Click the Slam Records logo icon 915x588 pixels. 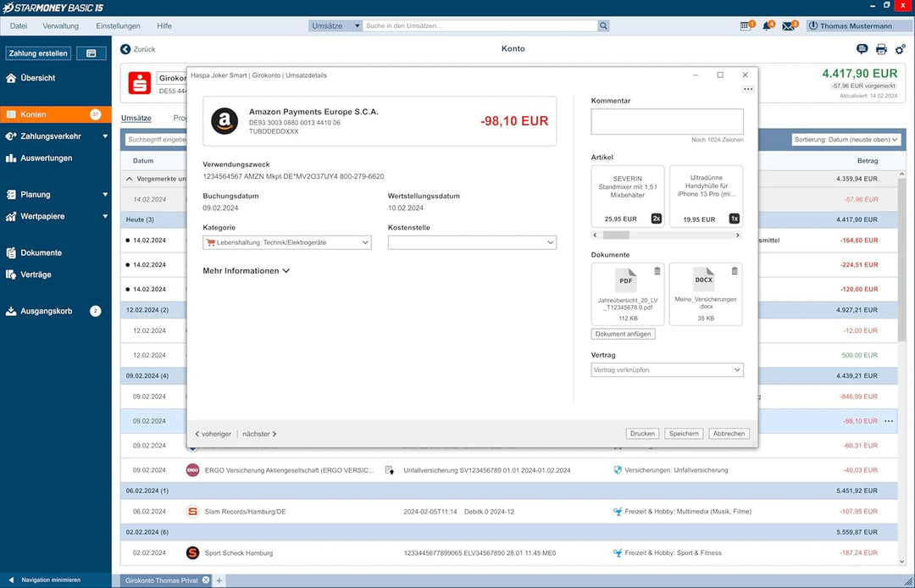tap(192, 512)
